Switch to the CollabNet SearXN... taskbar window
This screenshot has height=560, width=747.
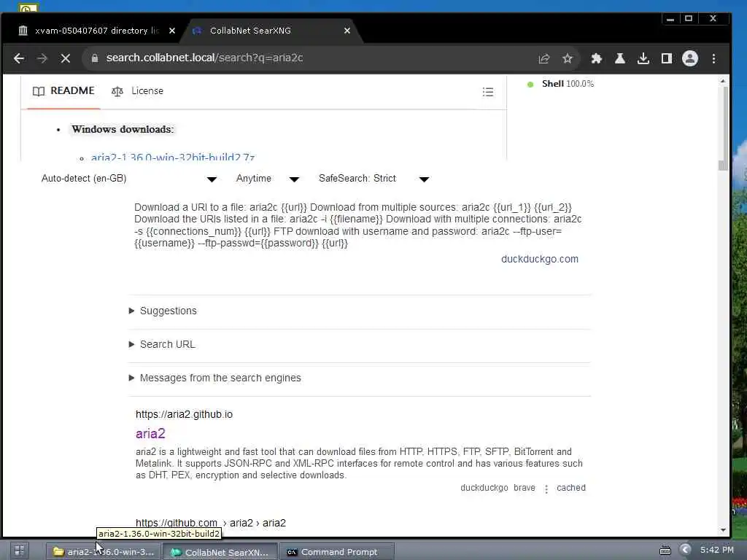pos(220,551)
